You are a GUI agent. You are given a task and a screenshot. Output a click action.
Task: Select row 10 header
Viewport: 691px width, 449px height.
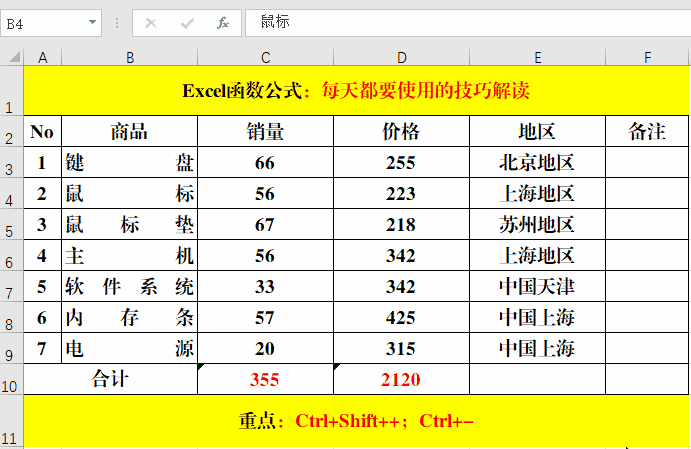click(11, 379)
